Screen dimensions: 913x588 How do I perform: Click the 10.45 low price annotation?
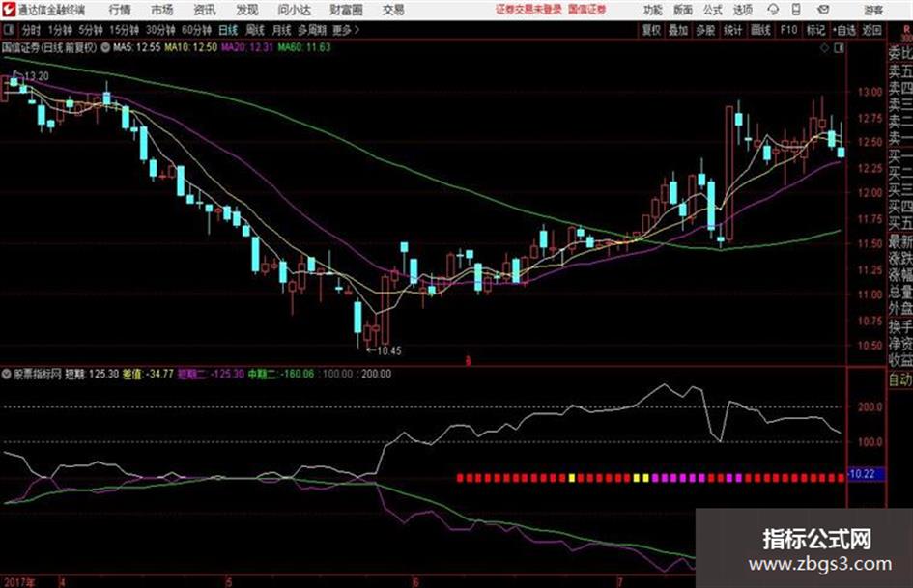[389, 351]
